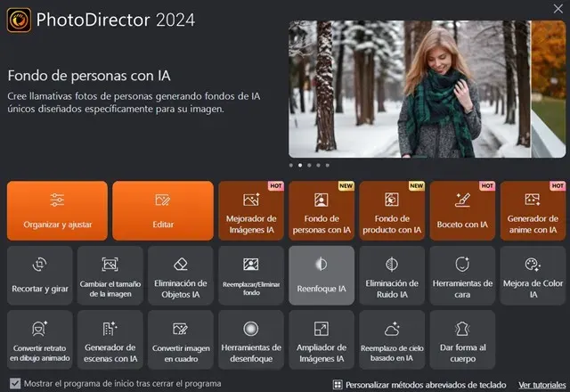
Task: Open Reemplazo de cielo basado en IA
Action: coord(392,339)
